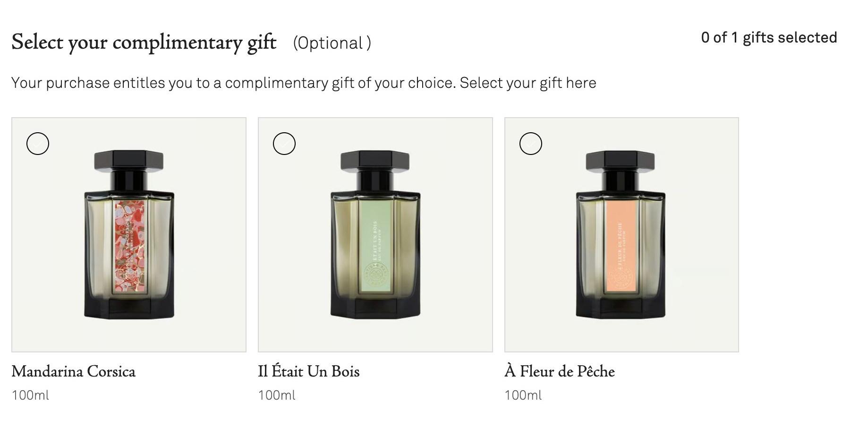The image size is (868, 445).
Task: Select the Mandarina Corsica gift radio circle
Action: [38, 144]
